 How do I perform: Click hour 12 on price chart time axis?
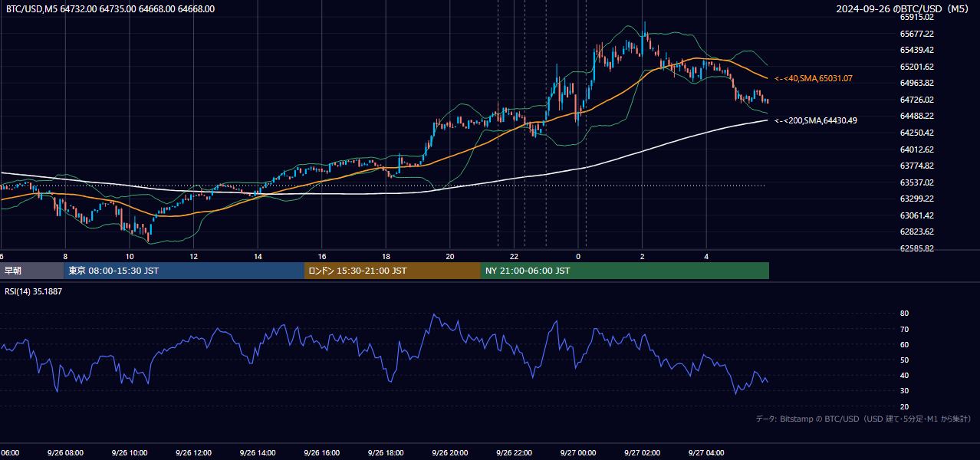click(193, 257)
